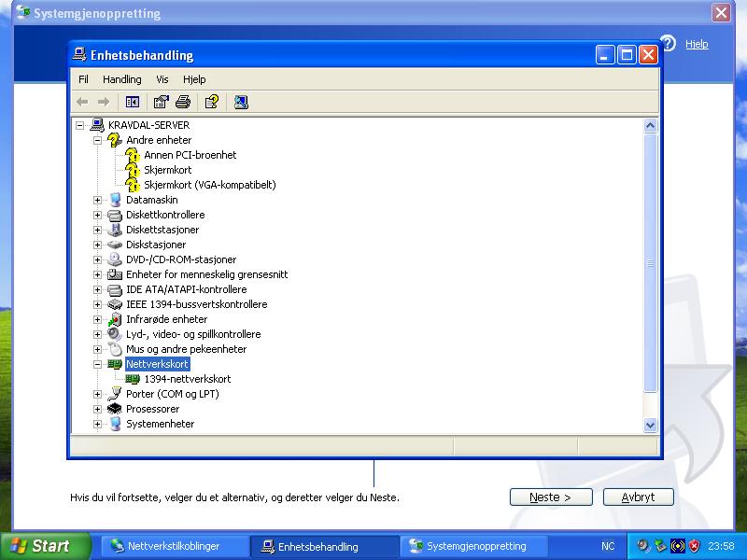Collapse the KRAVDAL-SERVER root node
Image resolution: width=747 pixels, height=560 pixels.
tap(80, 125)
